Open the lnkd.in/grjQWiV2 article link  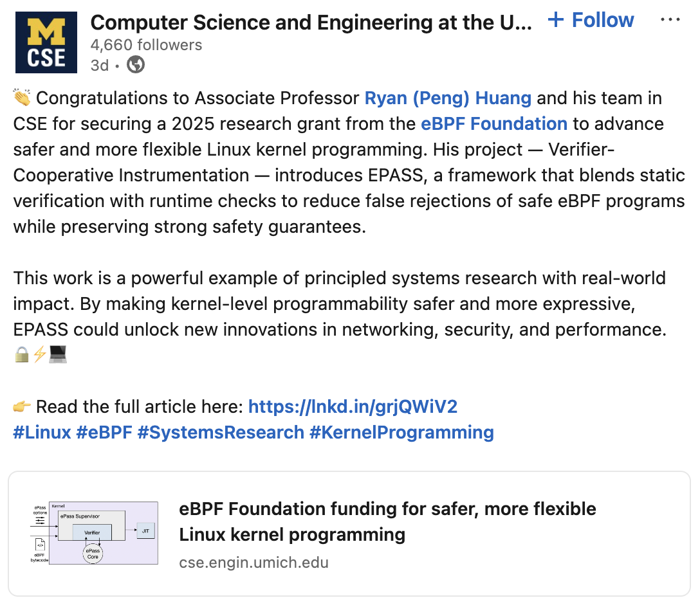click(x=353, y=407)
